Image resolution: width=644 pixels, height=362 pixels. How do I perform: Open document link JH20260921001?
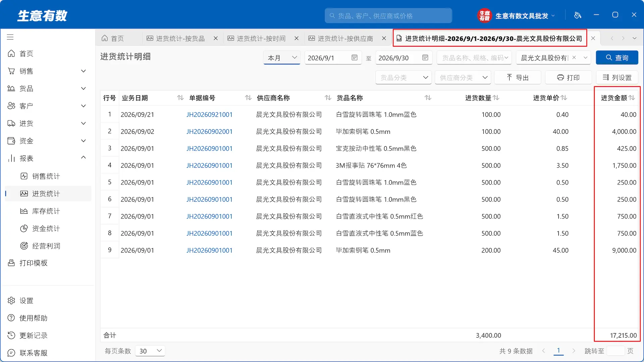(x=209, y=114)
